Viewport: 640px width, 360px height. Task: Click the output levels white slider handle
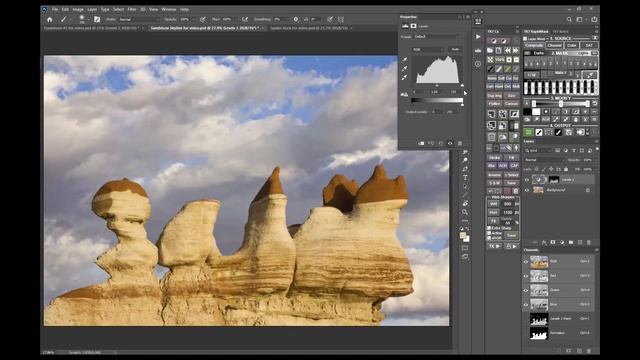(462, 105)
